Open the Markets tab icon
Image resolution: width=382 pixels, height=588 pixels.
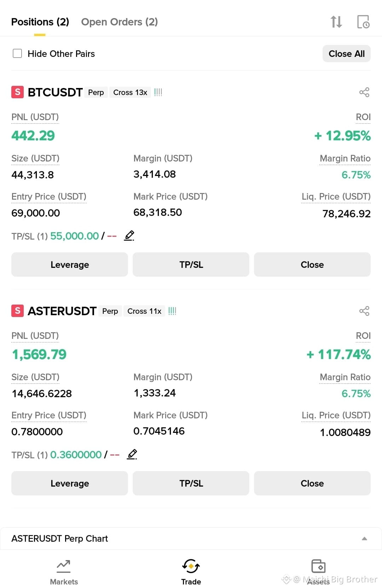pos(64,566)
